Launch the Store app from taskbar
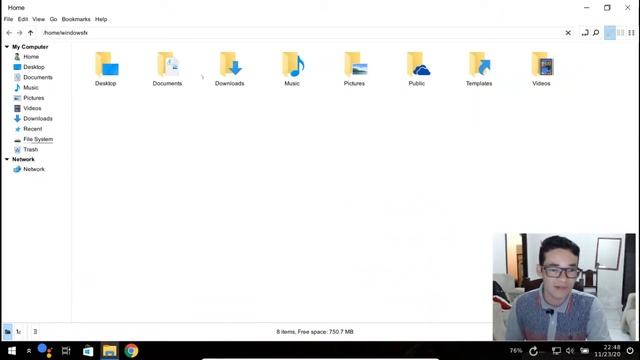This screenshot has width=640, height=360. click(x=88, y=351)
